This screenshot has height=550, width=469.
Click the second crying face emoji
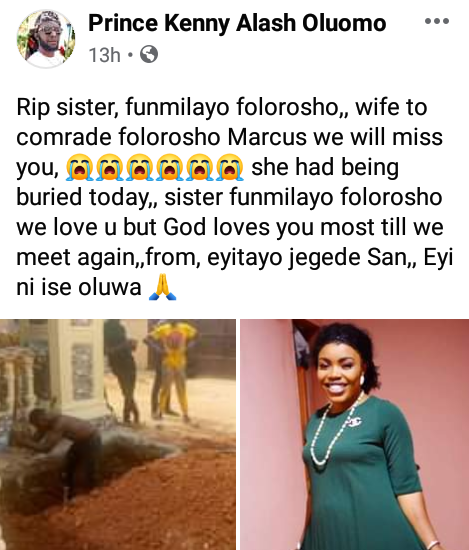[x=109, y=167]
